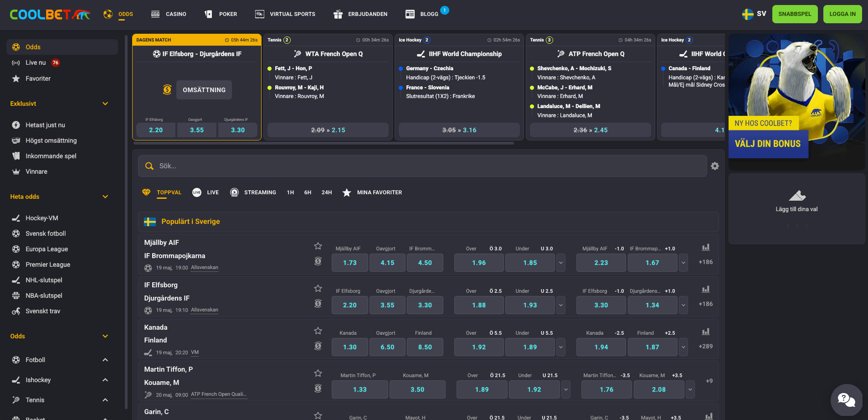Expand Tennis sport category
The height and width of the screenshot is (420, 868).
pos(105,400)
